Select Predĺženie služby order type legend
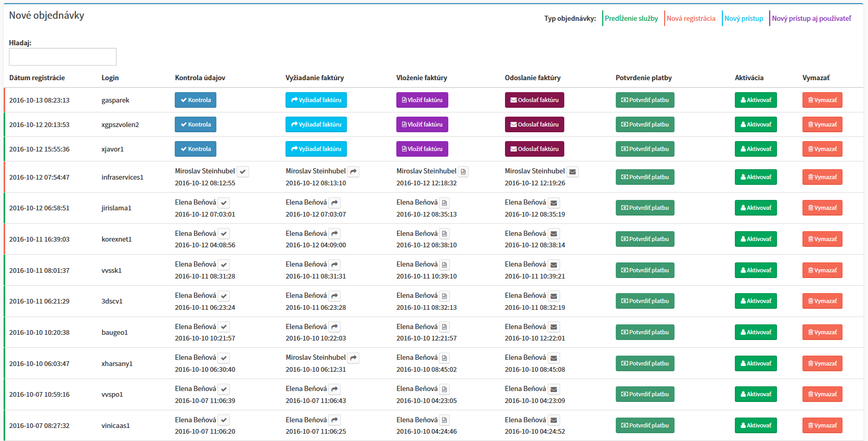 pyautogui.click(x=631, y=18)
